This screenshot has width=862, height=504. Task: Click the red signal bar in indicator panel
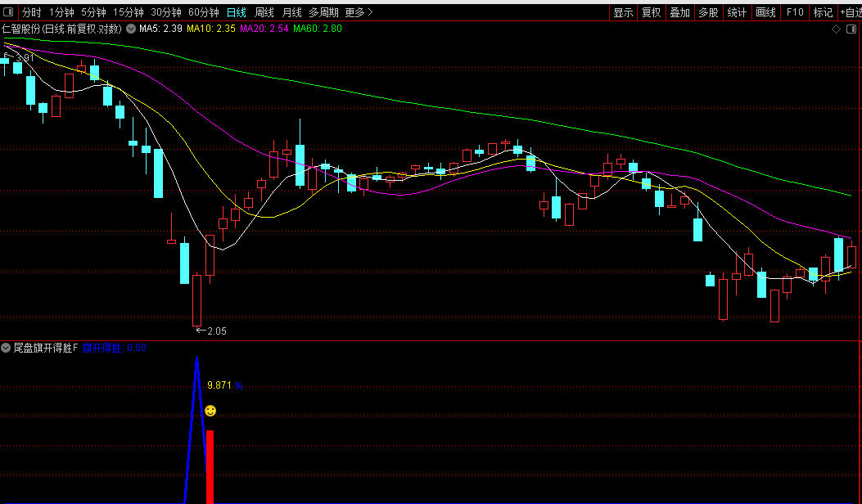(210, 466)
